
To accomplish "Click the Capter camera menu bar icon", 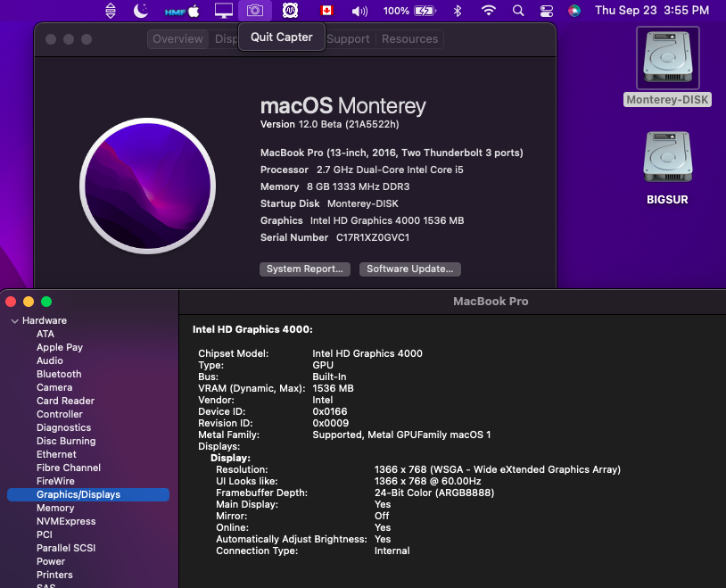I will pos(255,10).
